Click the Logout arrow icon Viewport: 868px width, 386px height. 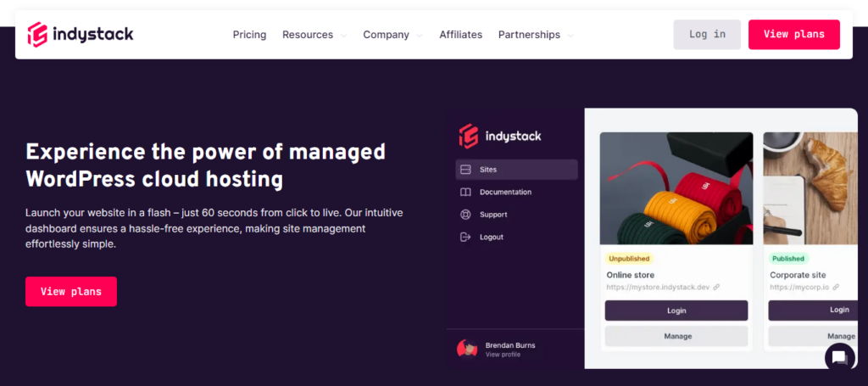tap(465, 238)
